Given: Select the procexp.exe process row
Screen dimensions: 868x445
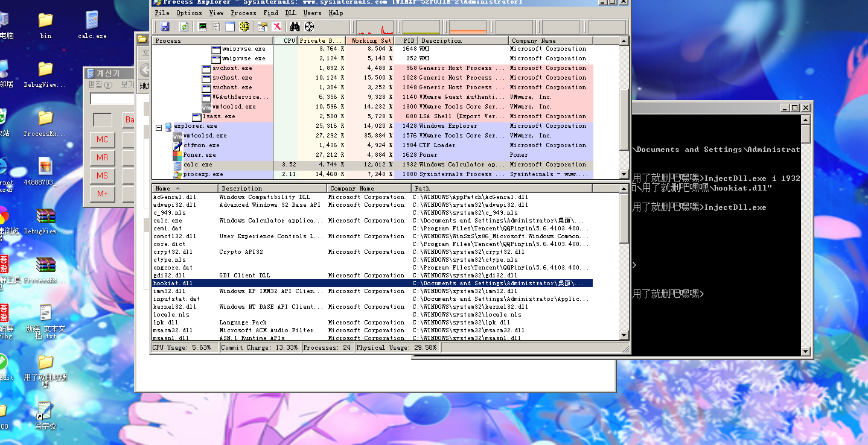Looking at the screenshot, I should (x=372, y=174).
